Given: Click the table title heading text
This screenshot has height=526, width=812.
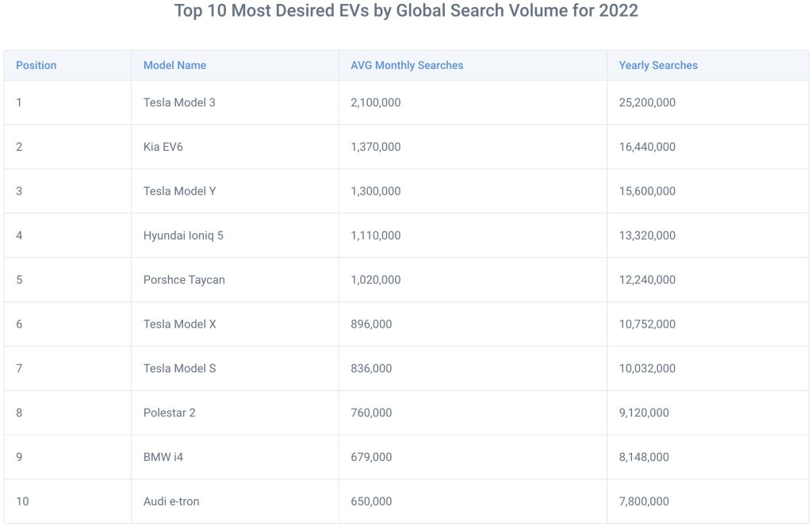Looking at the screenshot, I should coord(406,11).
